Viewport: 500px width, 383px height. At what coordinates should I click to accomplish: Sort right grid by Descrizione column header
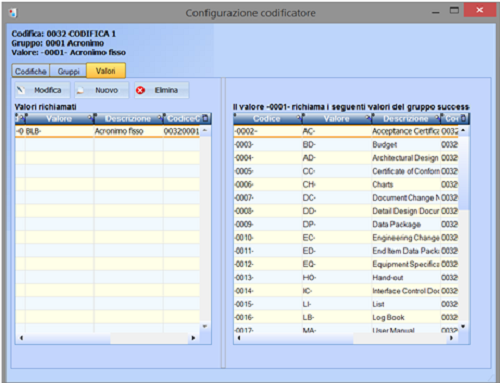tap(406, 119)
